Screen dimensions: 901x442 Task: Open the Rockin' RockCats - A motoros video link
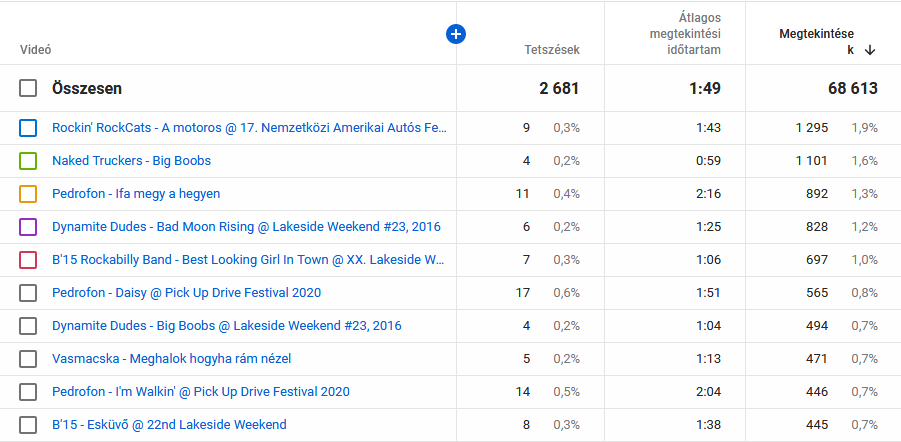coord(250,128)
